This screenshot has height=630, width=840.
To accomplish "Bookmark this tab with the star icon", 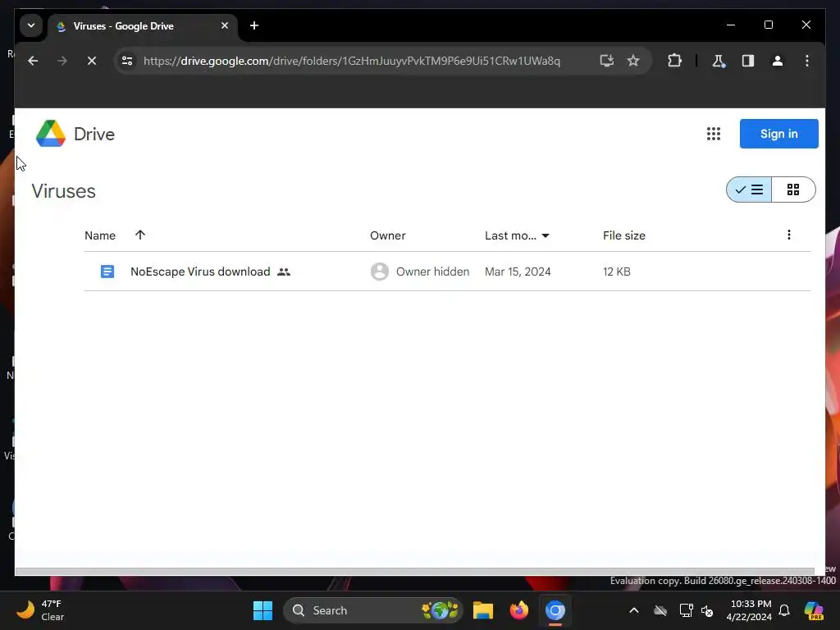I will pyautogui.click(x=633, y=61).
